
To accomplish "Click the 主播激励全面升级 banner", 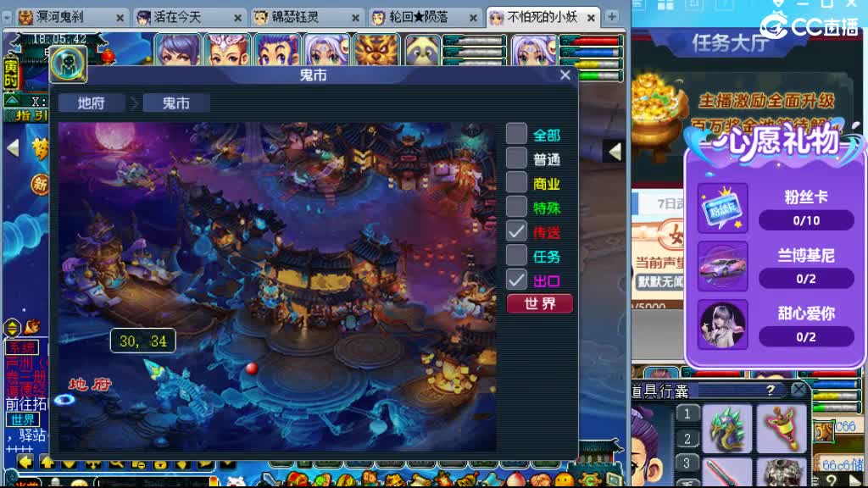I will (x=766, y=102).
